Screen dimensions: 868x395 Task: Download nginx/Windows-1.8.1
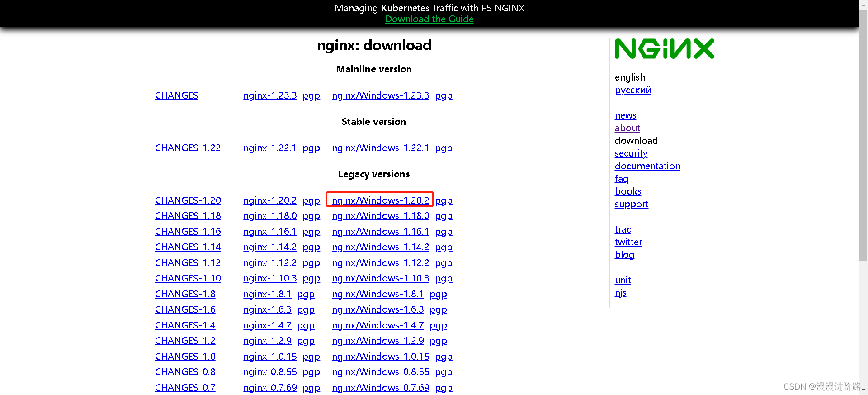(x=377, y=294)
